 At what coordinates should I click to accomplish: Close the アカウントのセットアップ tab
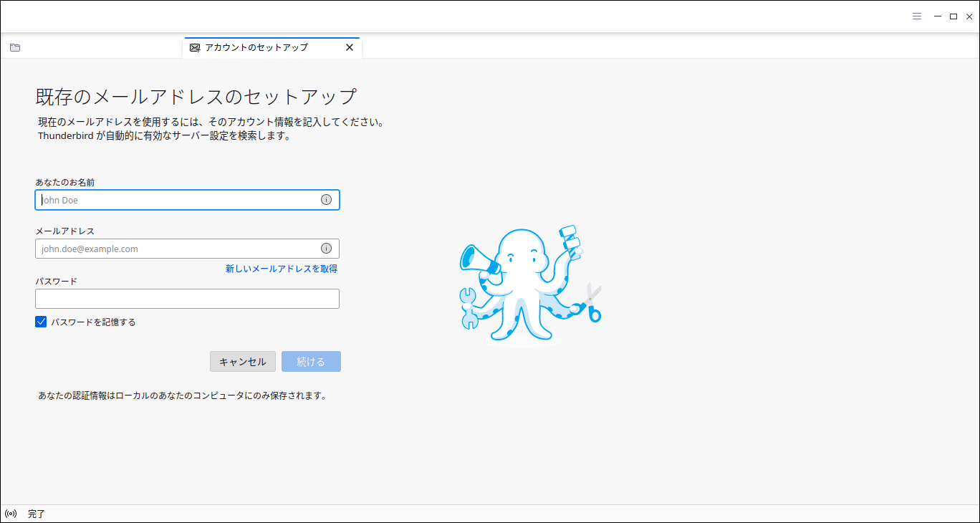coord(350,47)
